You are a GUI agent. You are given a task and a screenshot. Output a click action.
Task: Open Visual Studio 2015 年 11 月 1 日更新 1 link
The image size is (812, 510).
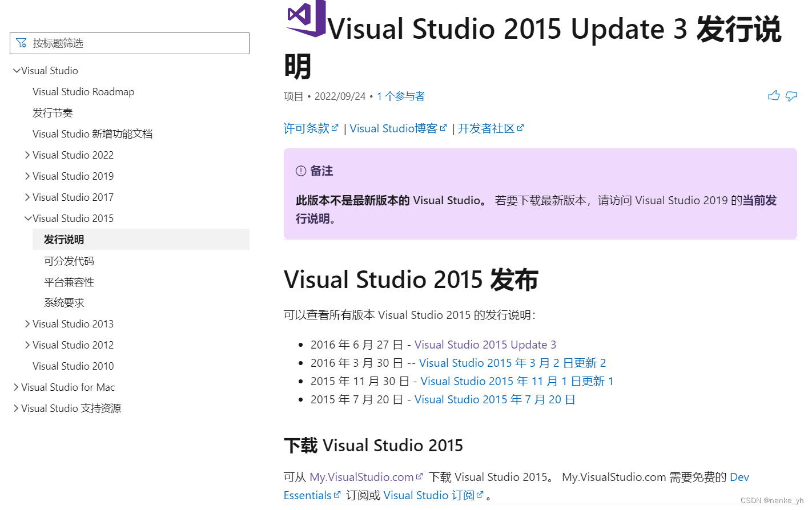pyautogui.click(x=517, y=381)
